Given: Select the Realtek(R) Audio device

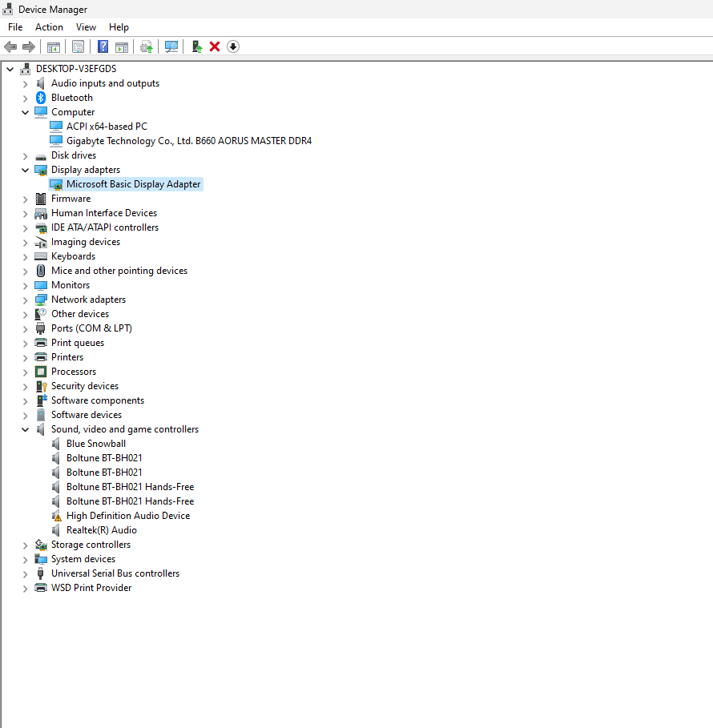Looking at the screenshot, I should (101, 530).
